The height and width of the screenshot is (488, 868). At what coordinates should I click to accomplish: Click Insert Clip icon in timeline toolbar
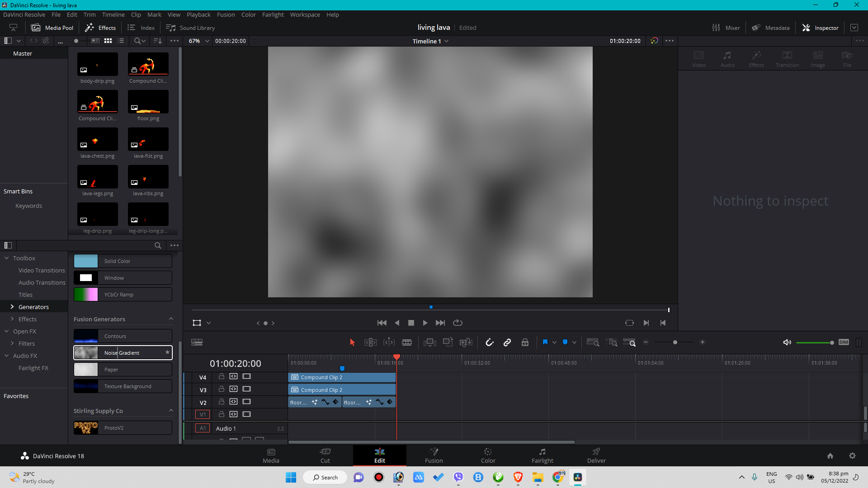point(429,343)
